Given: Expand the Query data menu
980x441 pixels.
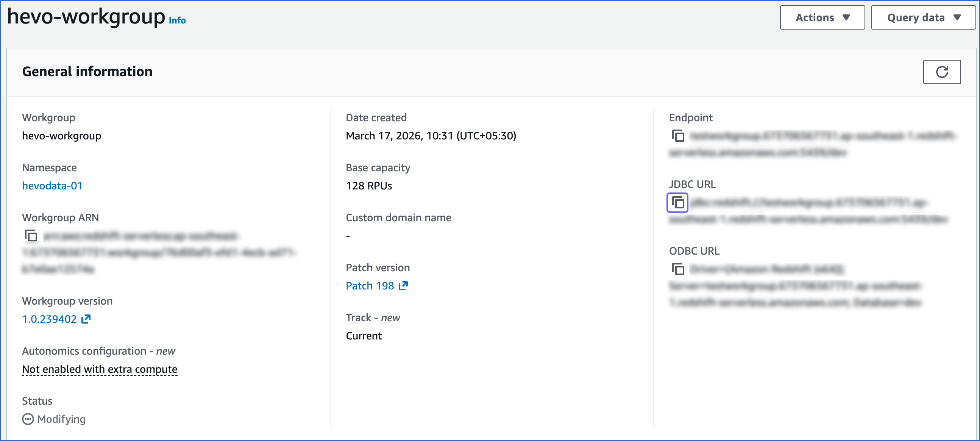Looking at the screenshot, I should point(922,17).
